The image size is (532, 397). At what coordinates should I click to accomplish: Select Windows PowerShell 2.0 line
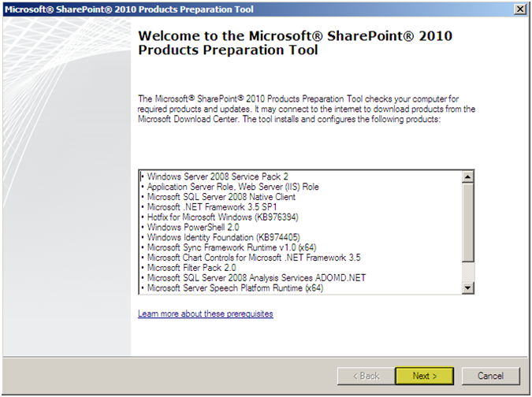click(193, 227)
